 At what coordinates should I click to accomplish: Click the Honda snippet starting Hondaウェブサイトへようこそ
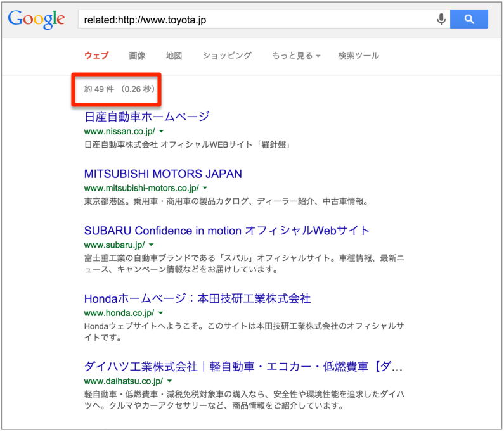tap(244, 332)
